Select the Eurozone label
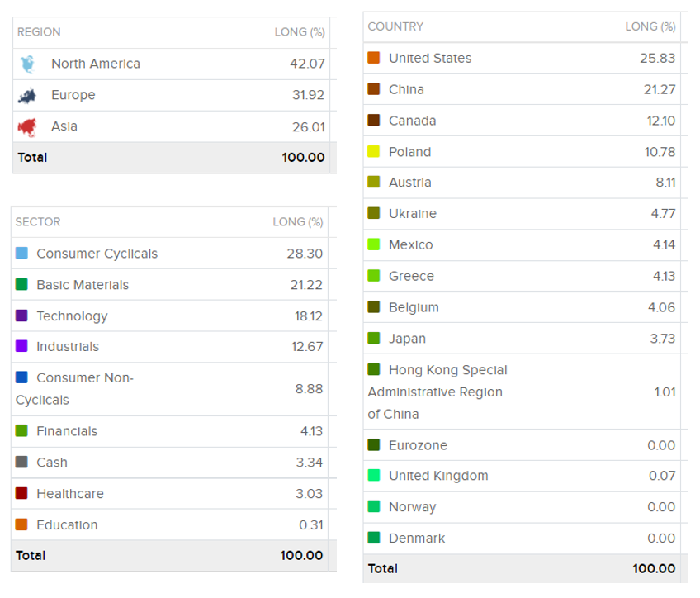The image size is (700, 598). click(x=418, y=445)
